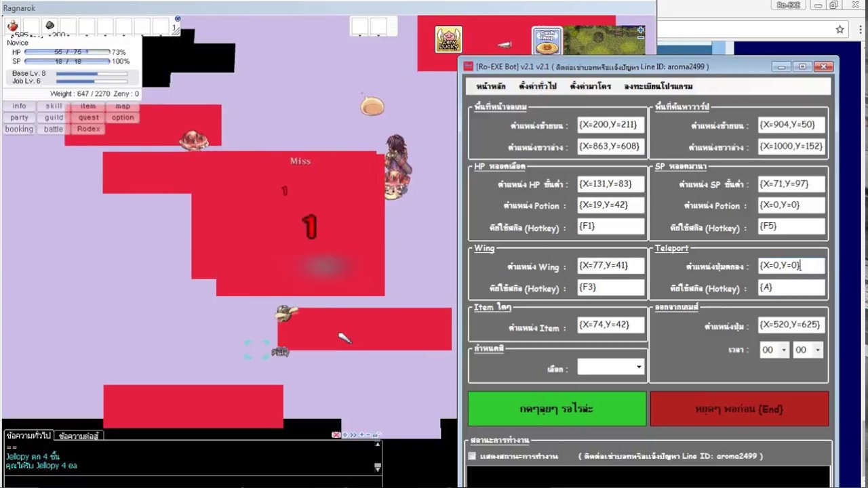Switch to ข้อความต่อสู้ chat tab
This screenshot has width=868, height=488.
(x=79, y=436)
